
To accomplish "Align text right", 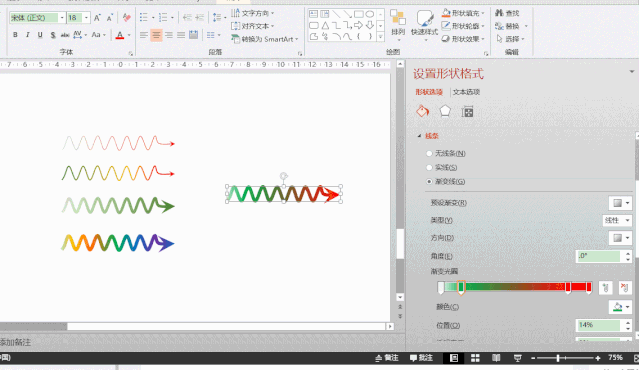I will point(169,35).
